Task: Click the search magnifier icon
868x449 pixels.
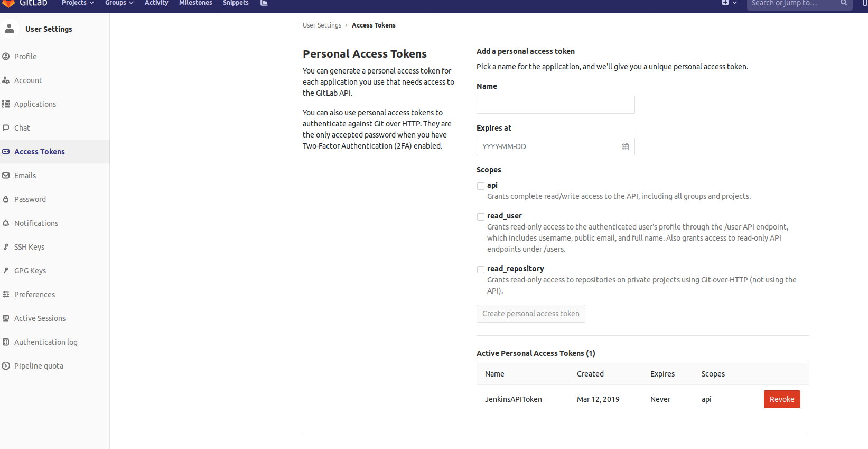Action: coord(844,3)
